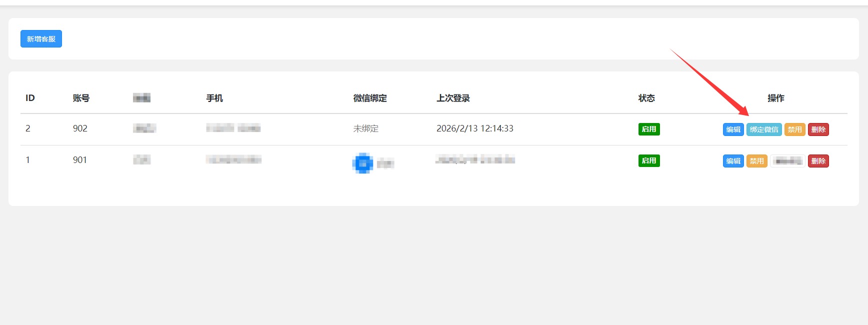Click the 微信绑定 column header

point(370,98)
